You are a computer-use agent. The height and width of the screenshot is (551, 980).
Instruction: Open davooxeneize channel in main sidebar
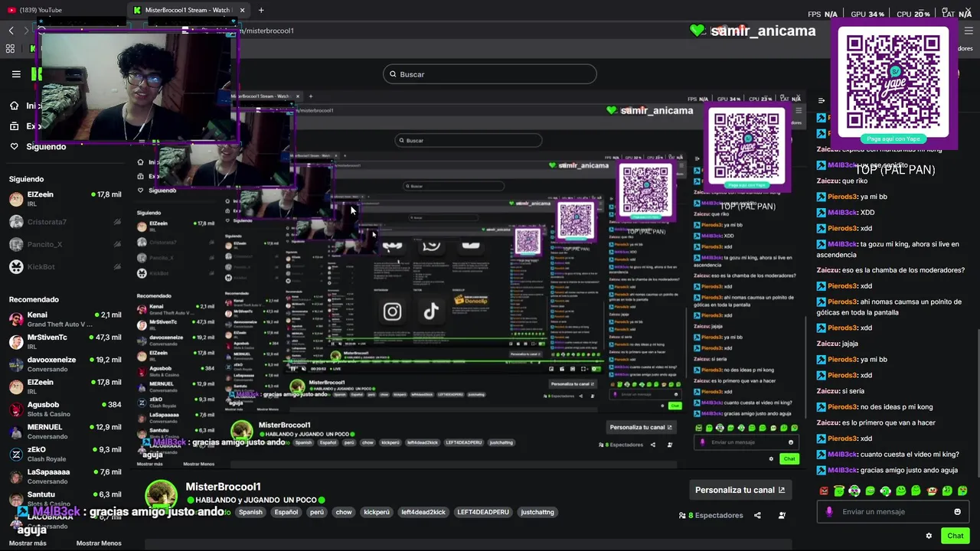click(65, 364)
